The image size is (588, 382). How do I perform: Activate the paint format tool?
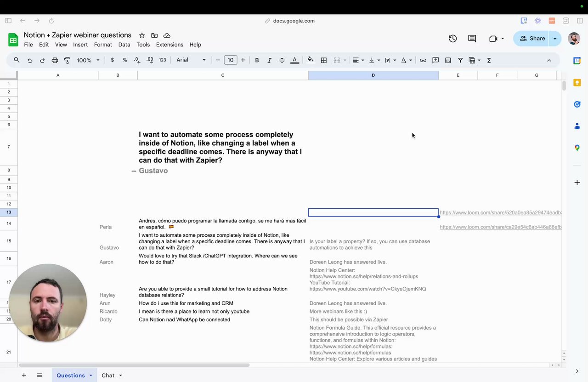point(67,60)
